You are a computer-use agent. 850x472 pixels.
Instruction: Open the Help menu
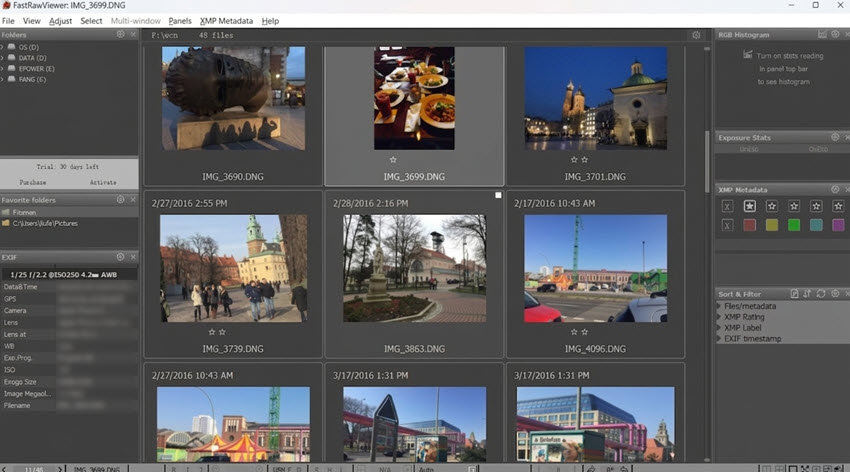[270, 21]
